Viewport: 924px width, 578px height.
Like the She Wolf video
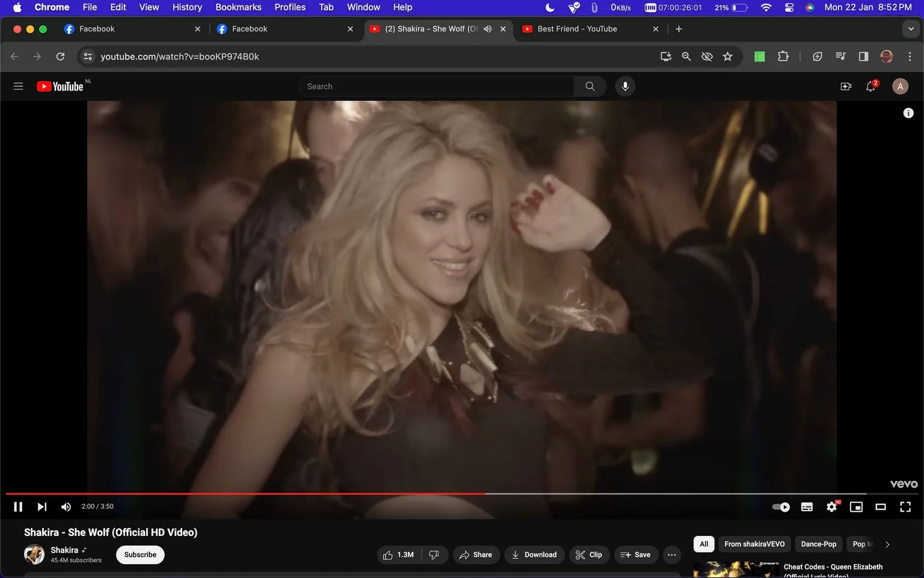[x=399, y=555]
